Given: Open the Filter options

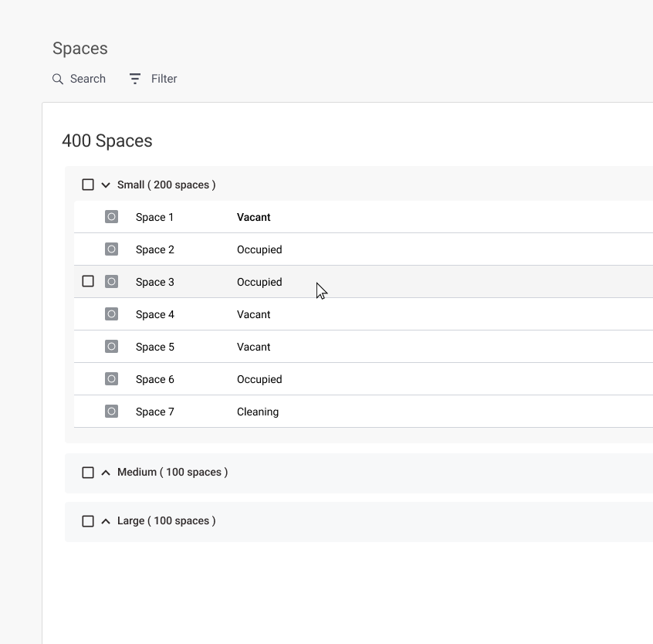Looking at the screenshot, I should tap(153, 78).
